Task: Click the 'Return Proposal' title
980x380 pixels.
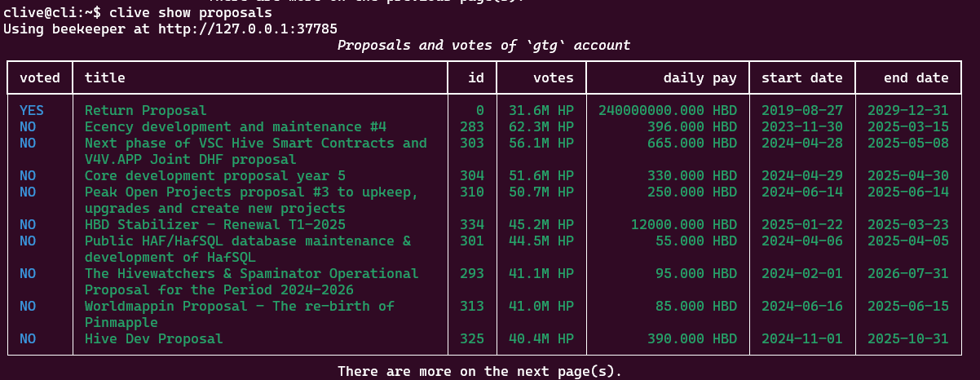Action: tap(145, 110)
